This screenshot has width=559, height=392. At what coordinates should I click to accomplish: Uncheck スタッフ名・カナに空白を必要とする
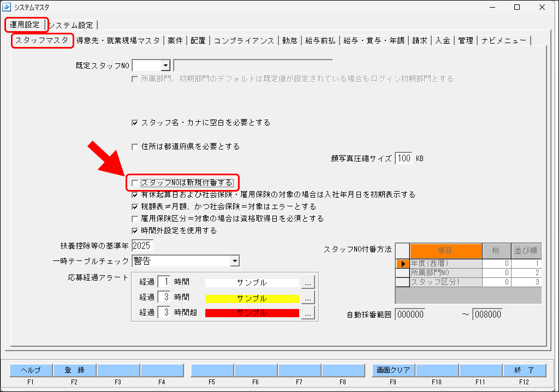point(135,123)
